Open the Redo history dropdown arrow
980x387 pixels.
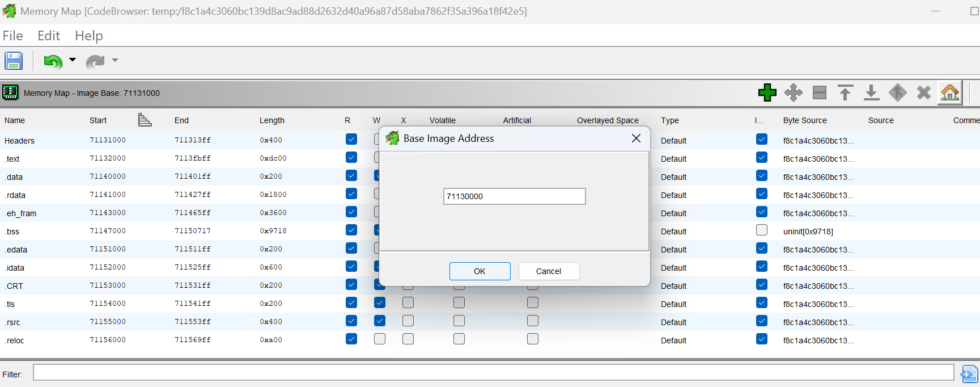[115, 60]
